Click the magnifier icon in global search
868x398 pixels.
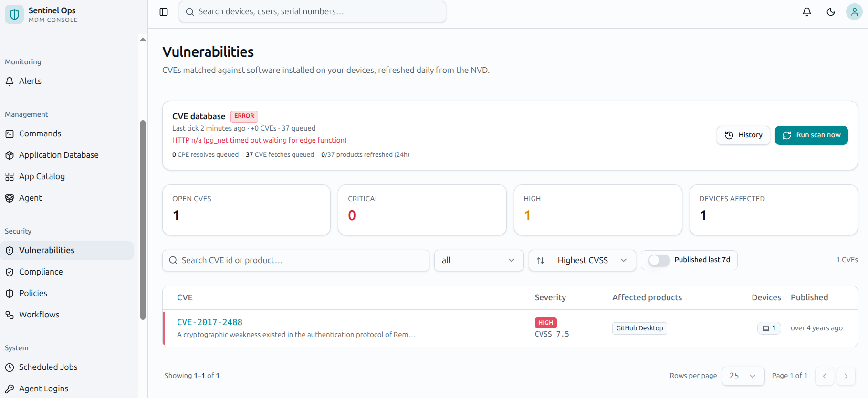tap(190, 12)
